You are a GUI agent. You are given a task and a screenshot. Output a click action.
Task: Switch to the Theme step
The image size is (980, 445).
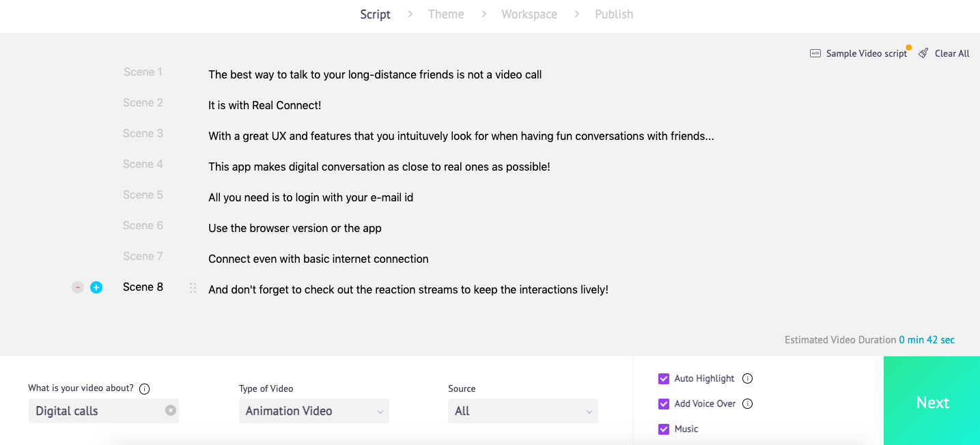point(445,14)
